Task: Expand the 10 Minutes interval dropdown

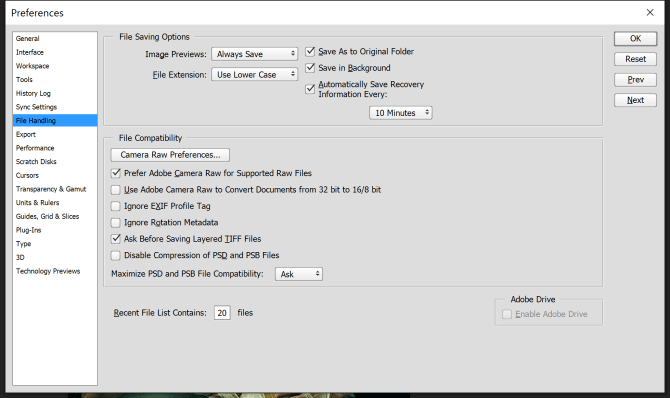Action: tap(401, 113)
